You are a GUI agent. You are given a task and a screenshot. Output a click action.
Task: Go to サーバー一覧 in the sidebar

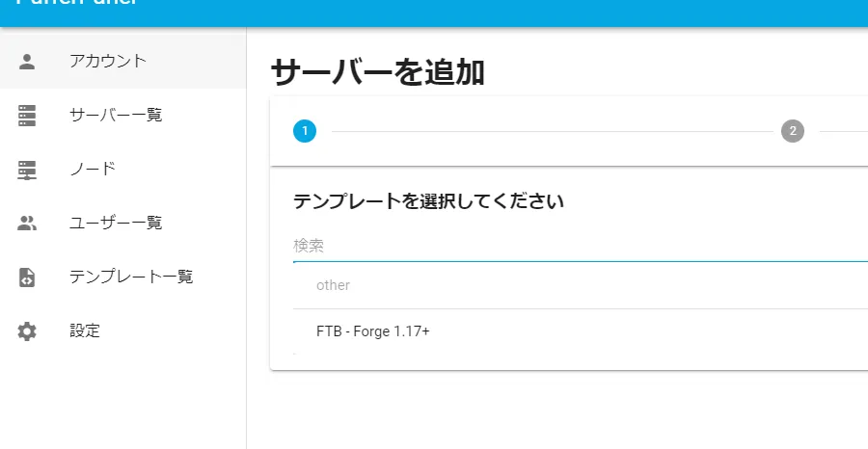pos(116,116)
